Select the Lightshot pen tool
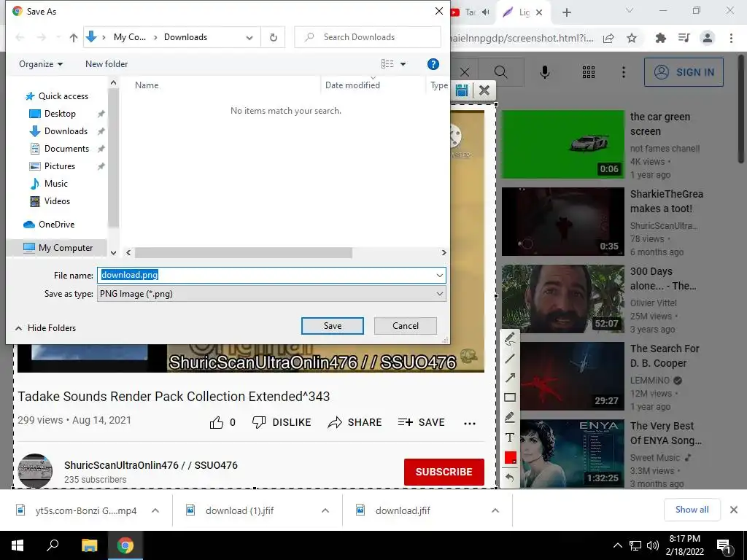Image resolution: width=747 pixels, height=560 pixels. point(510,339)
